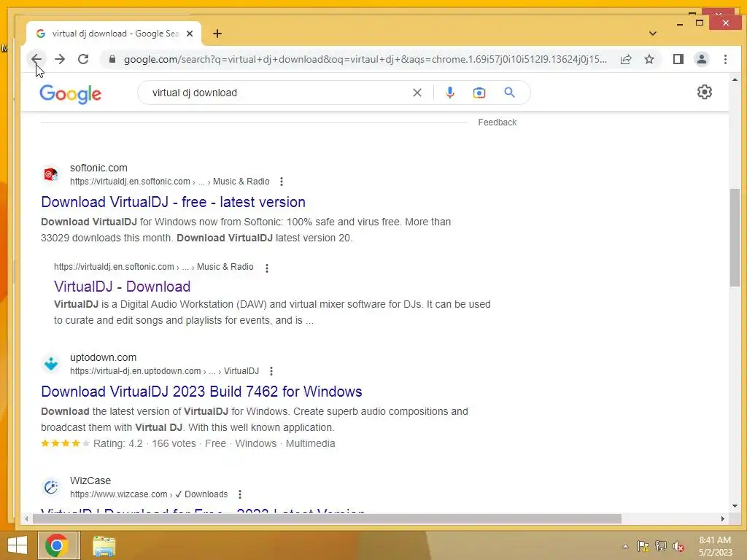Open Download VirtualDJ - free - latest version
The width and height of the screenshot is (747, 560).
[174, 202]
